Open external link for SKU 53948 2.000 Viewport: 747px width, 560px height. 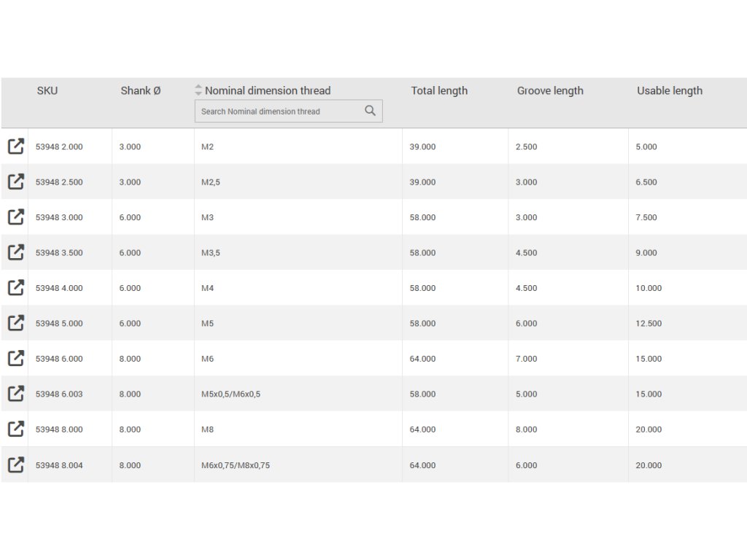tap(15, 147)
